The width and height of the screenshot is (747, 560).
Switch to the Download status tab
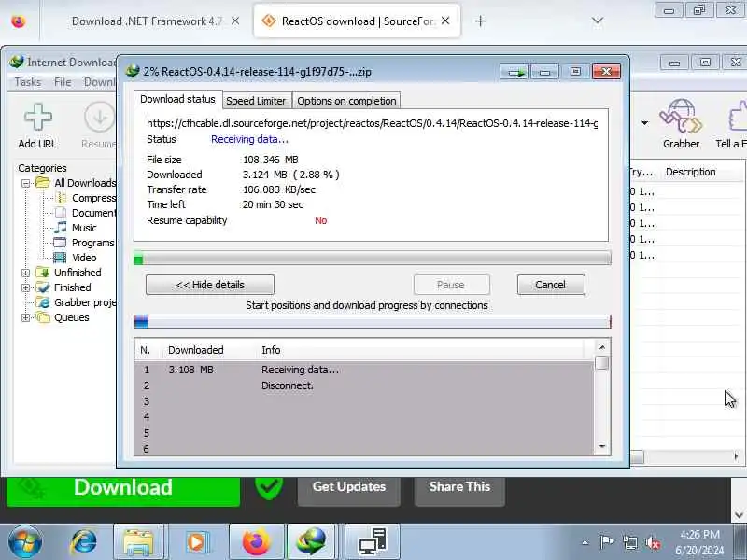[177, 99]
